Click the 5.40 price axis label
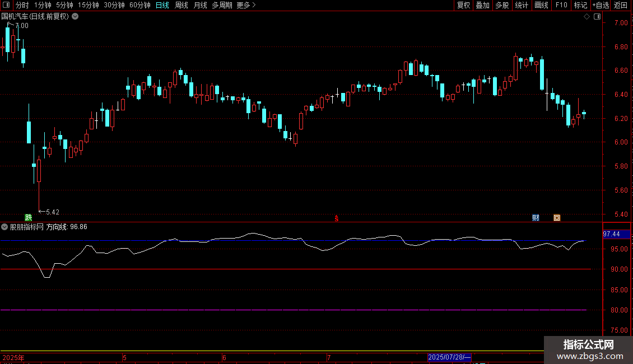Image resolution: width=633 pixels, height=364 pixels. [x=621, y=214]
